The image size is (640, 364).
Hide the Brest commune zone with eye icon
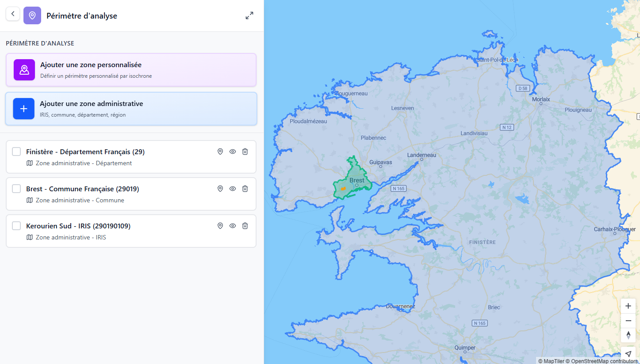(x=232, y=188)
